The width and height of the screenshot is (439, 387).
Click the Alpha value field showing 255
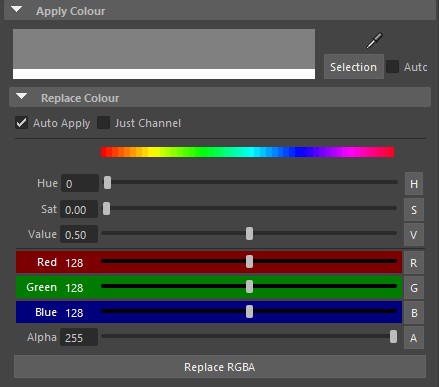79,338
